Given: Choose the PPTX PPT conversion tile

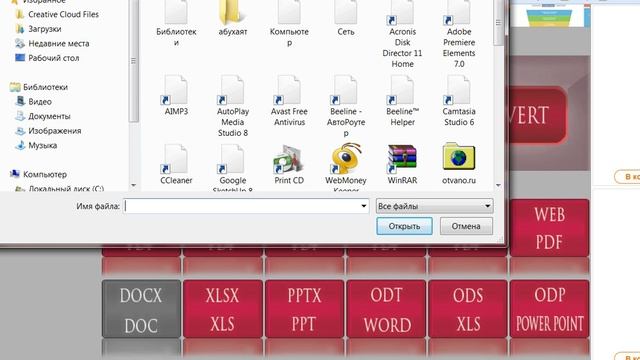Looking at the screenshot, I should point(304,309).
